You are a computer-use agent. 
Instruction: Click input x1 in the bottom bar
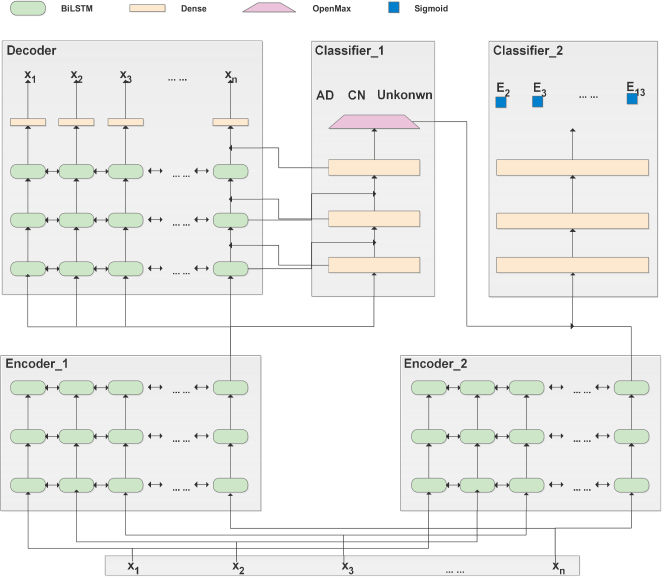[x=133, y=567]
